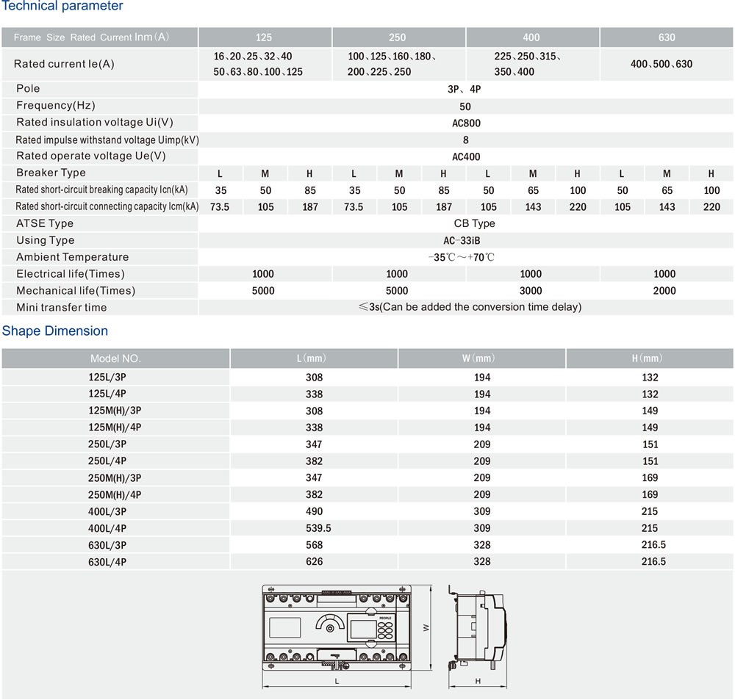Viewport: 735px width, 700px height.
Task: Click the Technical parameter heading
Action: point(62,6)
